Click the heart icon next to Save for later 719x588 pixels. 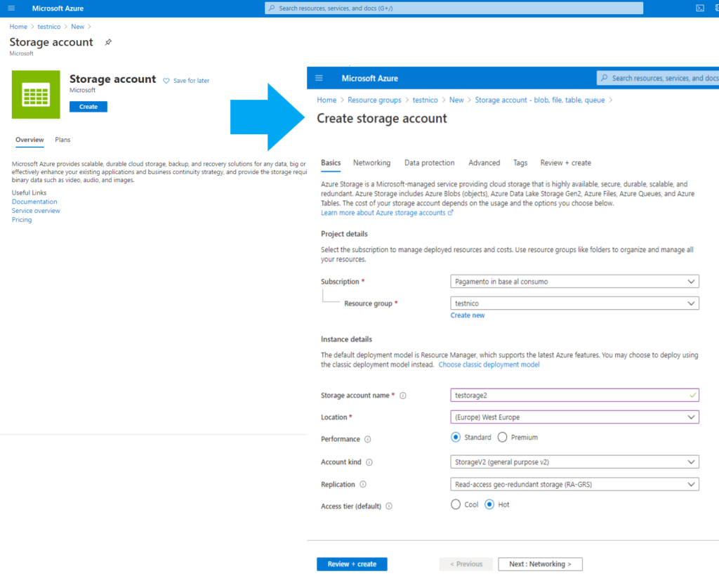click(x=166, y=81)
